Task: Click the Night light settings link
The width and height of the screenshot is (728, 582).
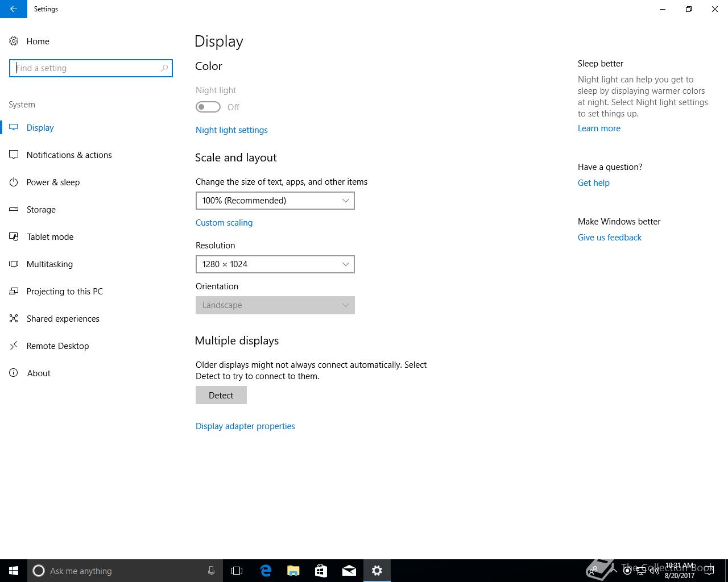Action: coord(231,130)
